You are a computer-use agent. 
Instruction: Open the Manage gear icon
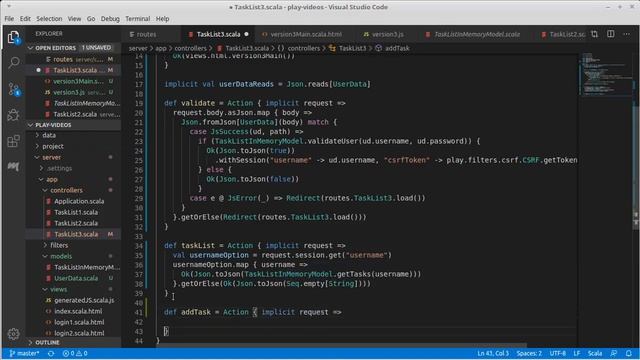13,334
